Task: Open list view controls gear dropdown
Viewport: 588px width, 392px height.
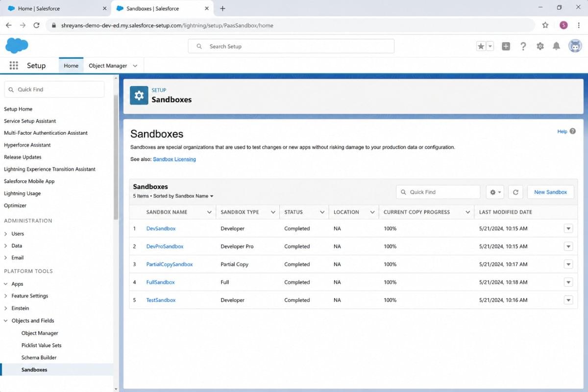Action: click(495, 192)
